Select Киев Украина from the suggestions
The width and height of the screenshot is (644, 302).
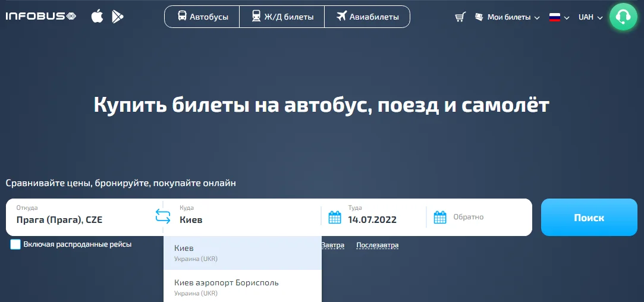[x=243, y=253]
